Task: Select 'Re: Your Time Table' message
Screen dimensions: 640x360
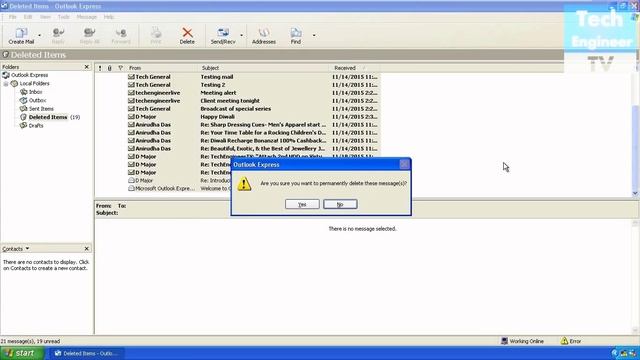Action: [x=238, y=133]
